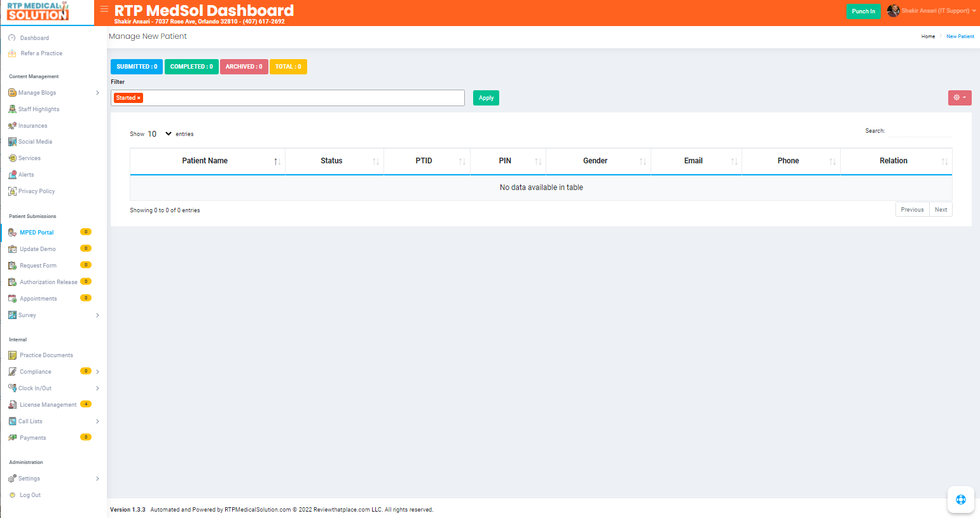980x518 pixels.
Task: Toggle the hamburger sidebar menu icon
Action: 104,9
